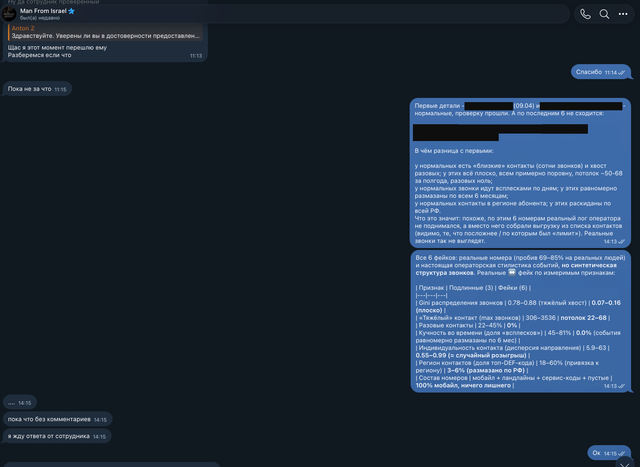Click the 'Gini распределения звонков' table row
The height and width of the screenshot is (467, 640).
tap(518, 306)
